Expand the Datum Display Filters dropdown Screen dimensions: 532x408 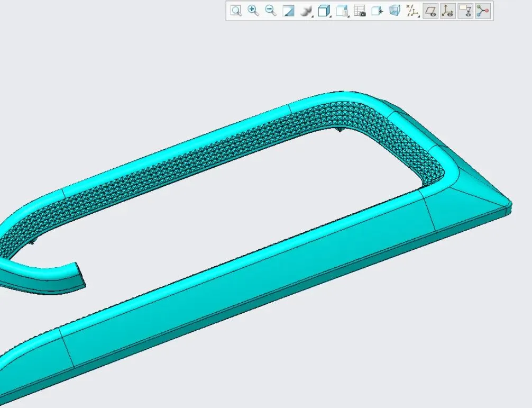[412, 11]
